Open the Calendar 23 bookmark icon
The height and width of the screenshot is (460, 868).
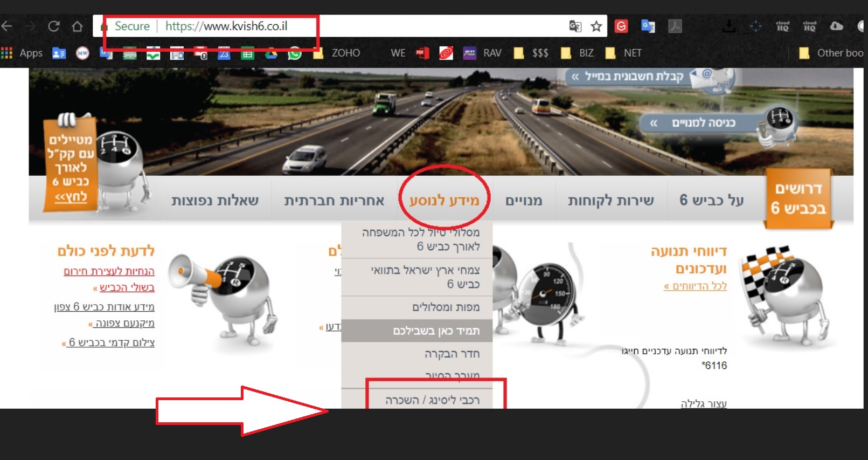coord(224,53)
